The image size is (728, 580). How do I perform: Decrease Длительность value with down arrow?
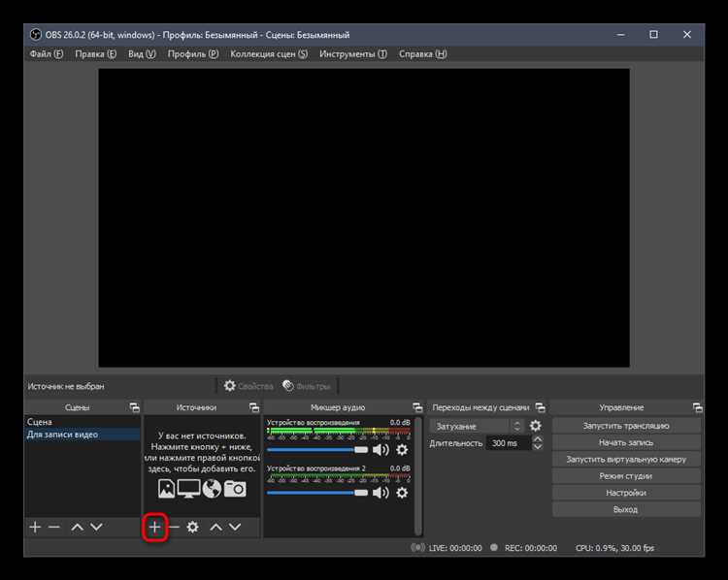click(537, 447)
